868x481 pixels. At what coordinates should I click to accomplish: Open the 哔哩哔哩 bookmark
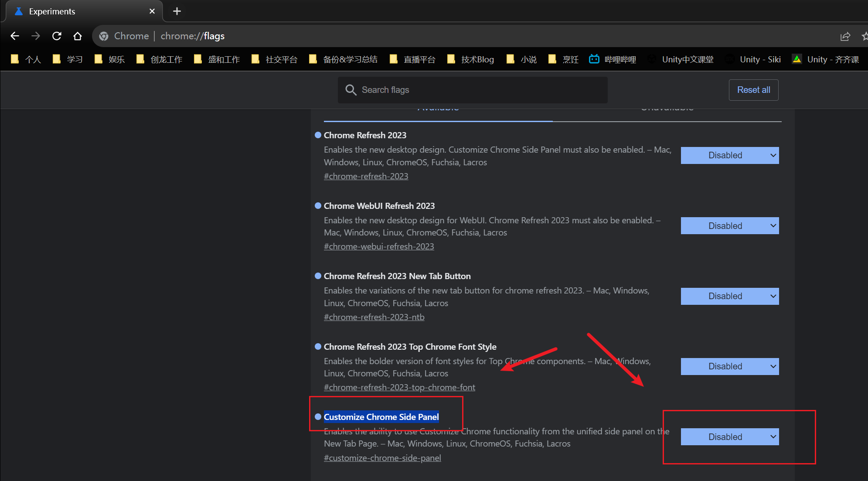coord(613,59)
